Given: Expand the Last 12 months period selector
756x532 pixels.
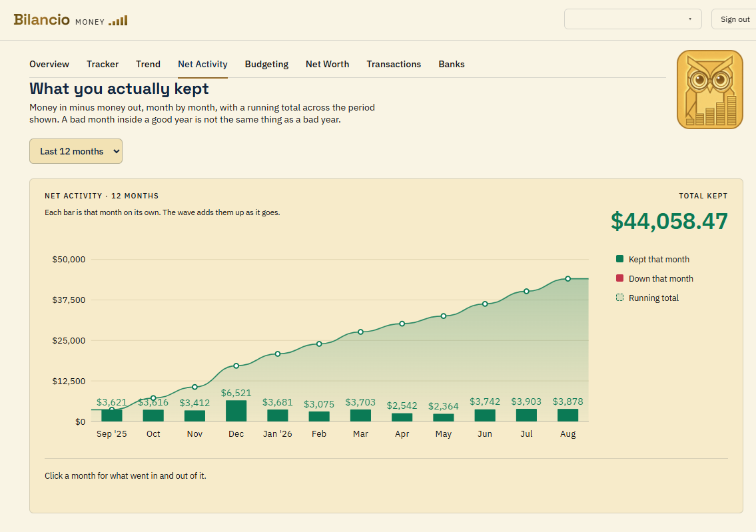Looking at the screenshot, I should click(x=76, y=151).
